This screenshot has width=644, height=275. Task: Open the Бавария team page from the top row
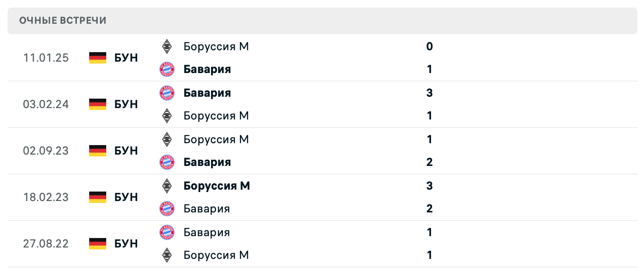point(207,69)
